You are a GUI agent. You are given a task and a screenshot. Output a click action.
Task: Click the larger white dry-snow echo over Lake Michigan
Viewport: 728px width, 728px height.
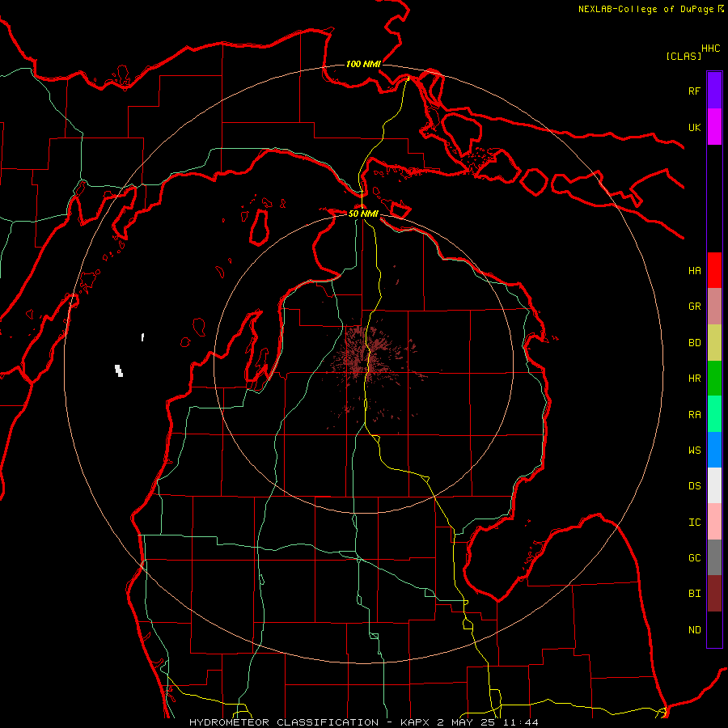[x=119, y=370]
